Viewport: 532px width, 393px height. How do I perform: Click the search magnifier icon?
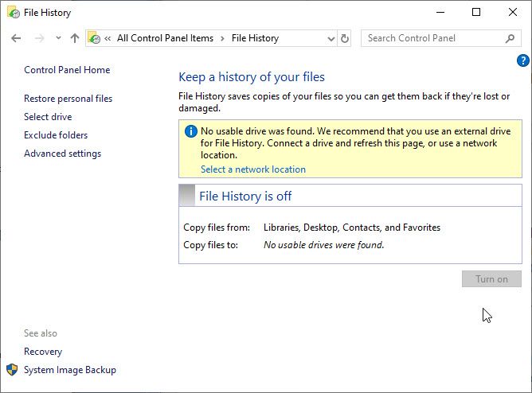coord(510,38)
